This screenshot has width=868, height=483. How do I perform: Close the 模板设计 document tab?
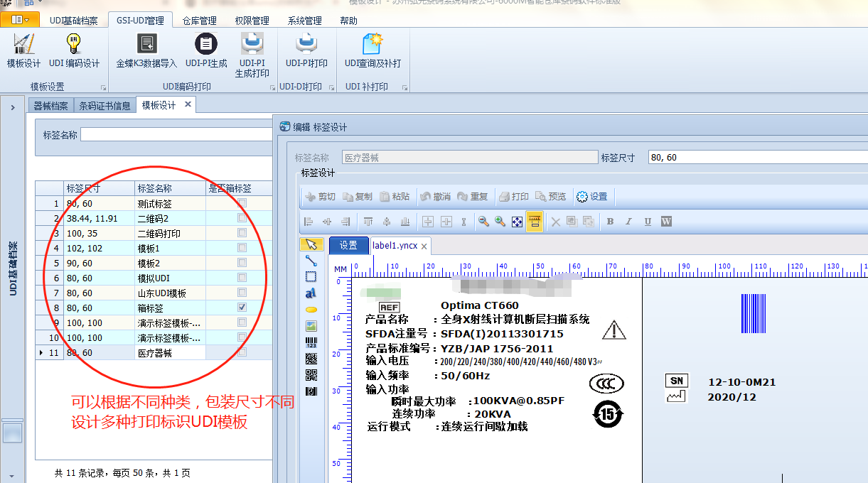[x=188, y=104]
